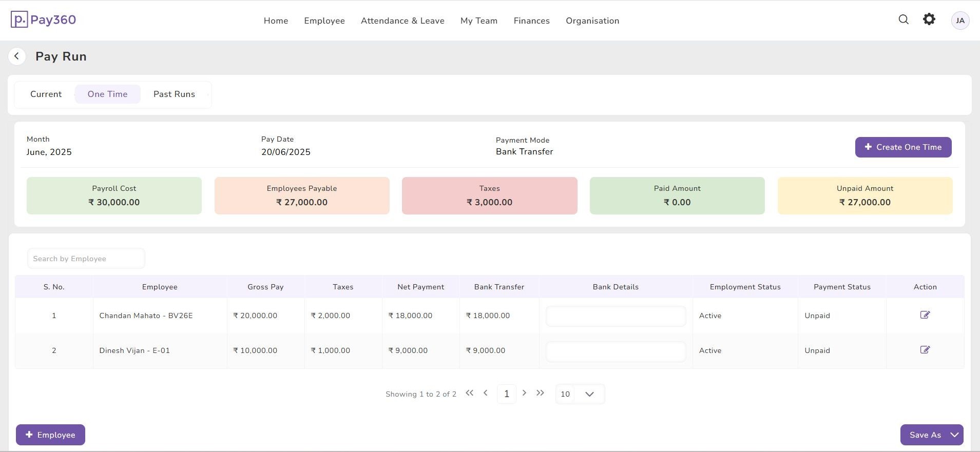
Task: Click the pay date 20/06/2025
Action: point(286,152)
